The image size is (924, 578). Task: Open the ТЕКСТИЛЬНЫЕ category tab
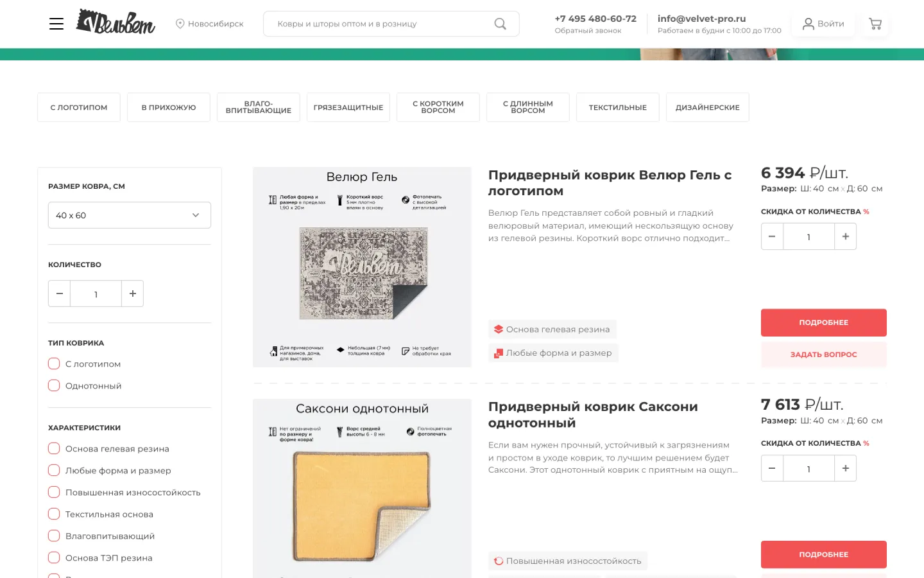click(x=618, y=107)
